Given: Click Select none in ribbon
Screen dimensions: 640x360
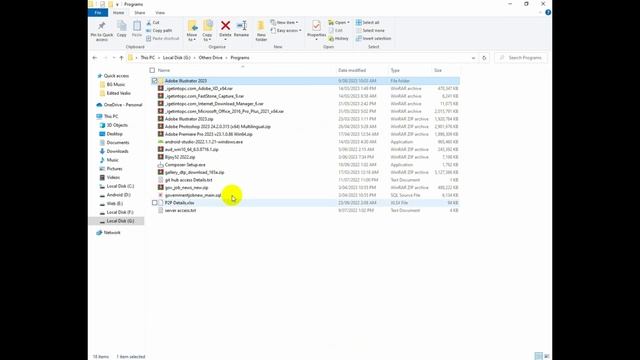Looking at the screenshot, I should [370, 31].
